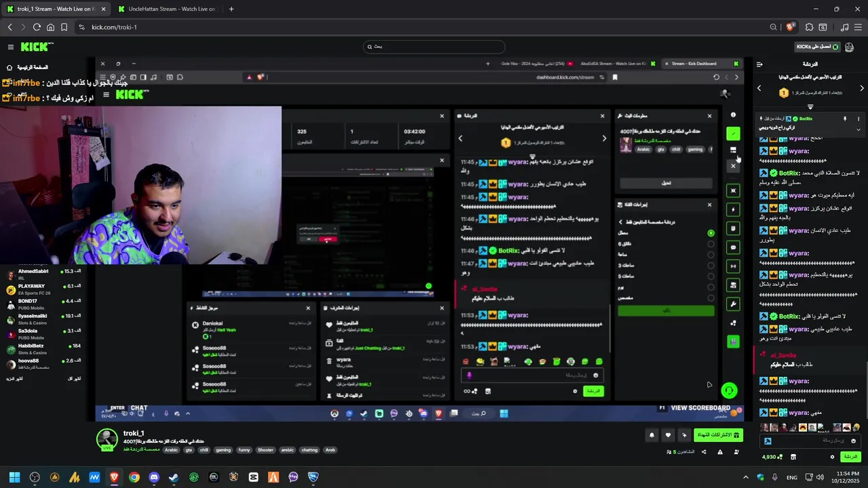Open Discord from the taskbar
868x488 pixels.
click(154, 477)
